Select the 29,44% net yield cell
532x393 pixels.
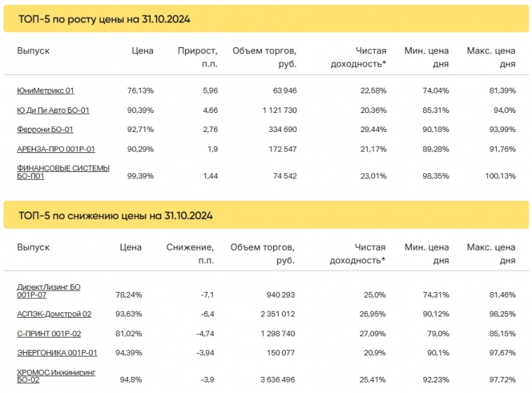click(373, 130)
